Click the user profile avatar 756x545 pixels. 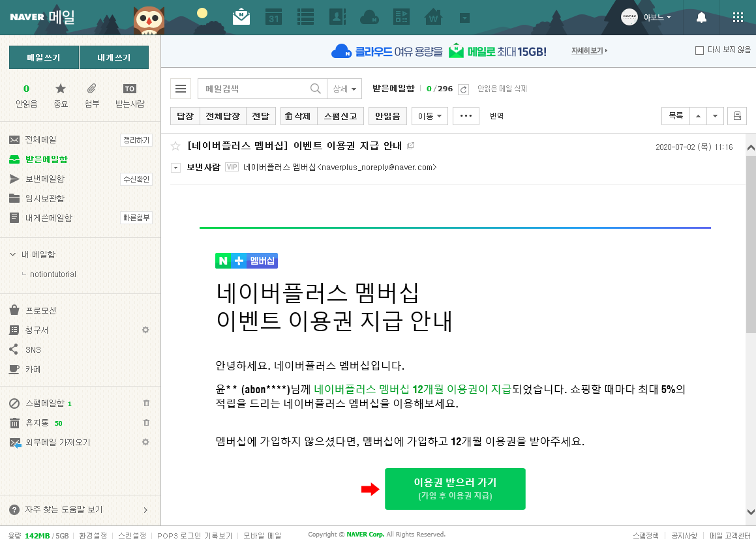coord(629,18)
